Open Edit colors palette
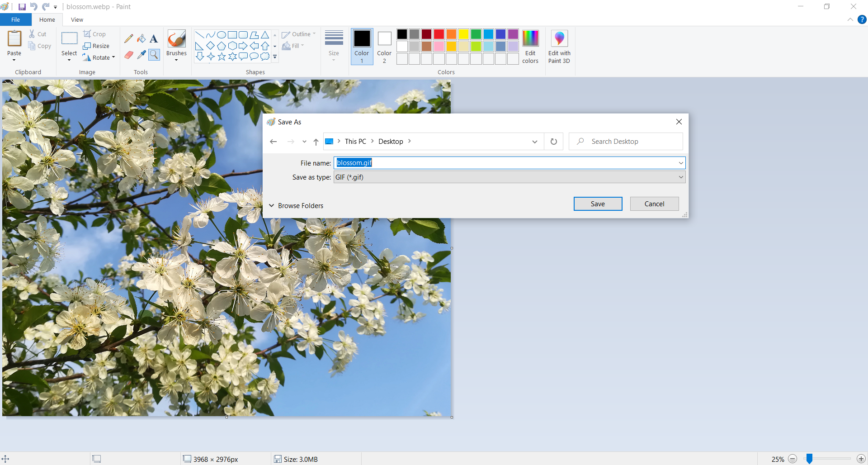 tap(530, 47)
